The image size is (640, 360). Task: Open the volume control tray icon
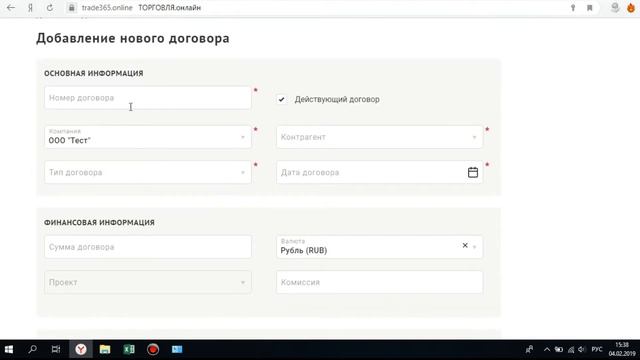point(582,349)
